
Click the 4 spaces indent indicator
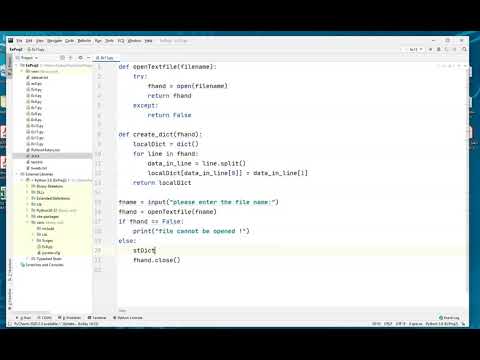pos(415,324)
